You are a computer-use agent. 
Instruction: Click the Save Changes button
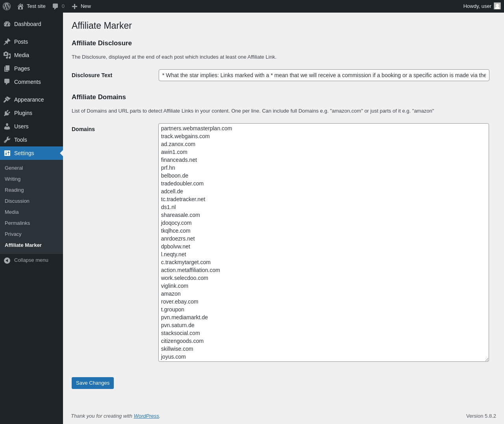(x=93, y=383)
